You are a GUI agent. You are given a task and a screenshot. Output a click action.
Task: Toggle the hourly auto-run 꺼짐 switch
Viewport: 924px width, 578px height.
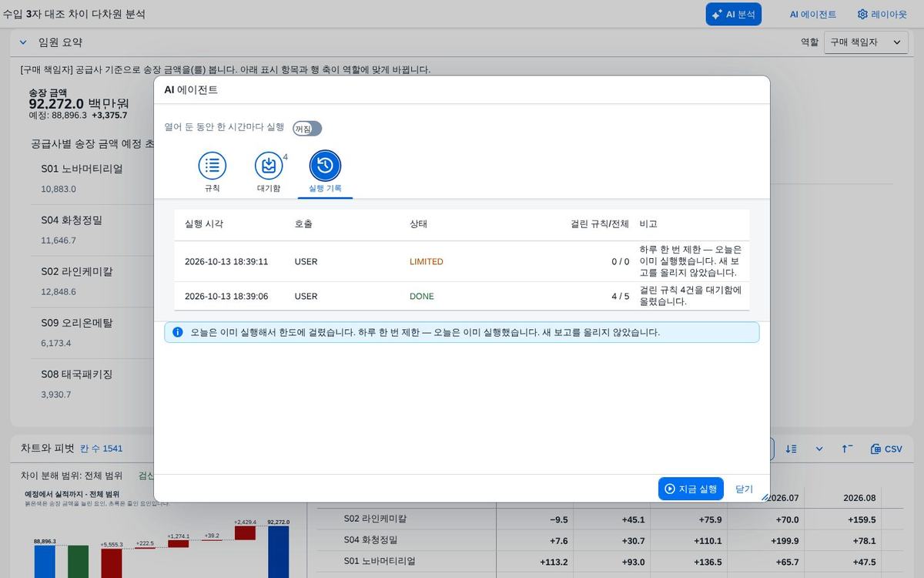click(307, 129)
